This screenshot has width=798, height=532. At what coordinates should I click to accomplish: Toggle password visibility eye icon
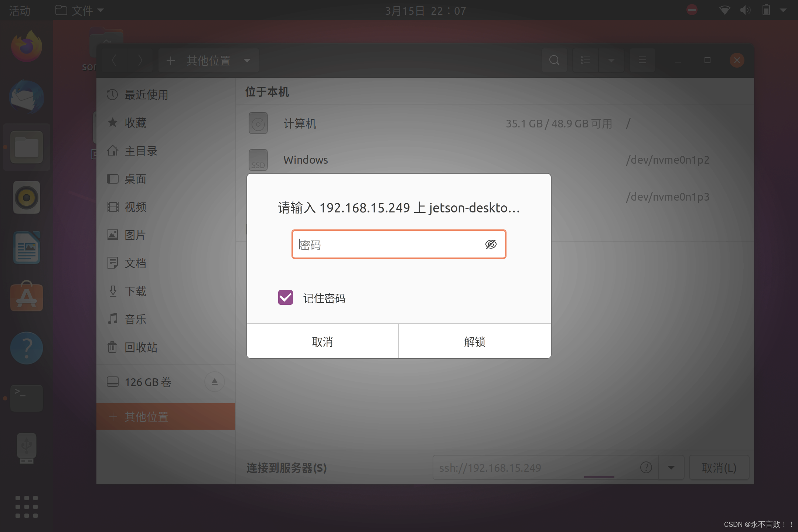click(x=491, y=244)
